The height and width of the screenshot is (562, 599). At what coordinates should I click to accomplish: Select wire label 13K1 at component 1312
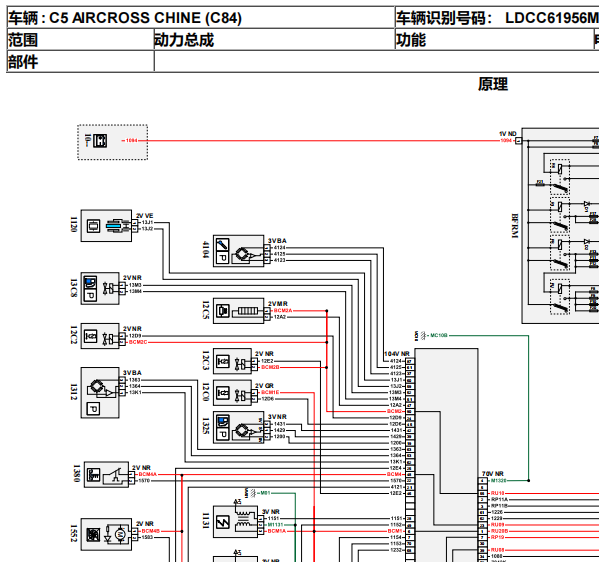tap(135, 392)
